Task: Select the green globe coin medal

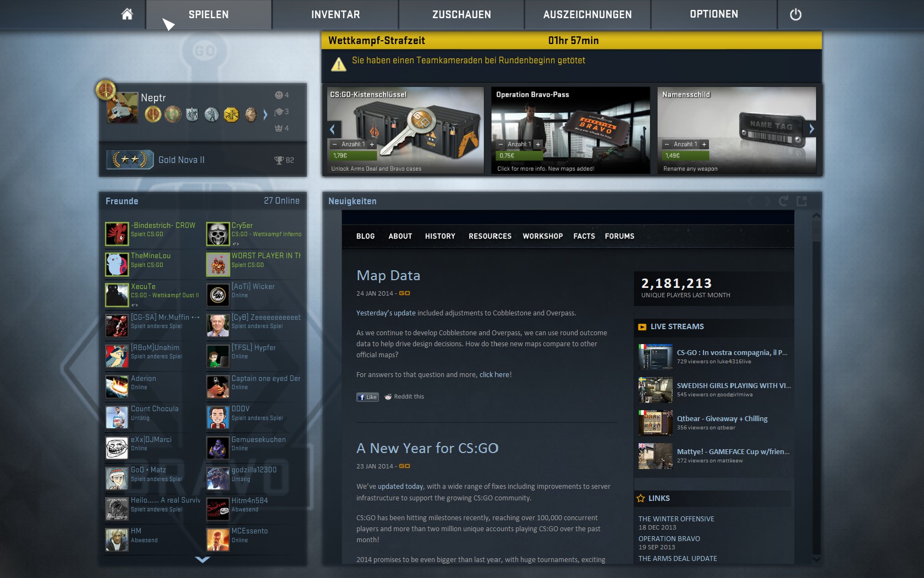Action: point(173,114)
